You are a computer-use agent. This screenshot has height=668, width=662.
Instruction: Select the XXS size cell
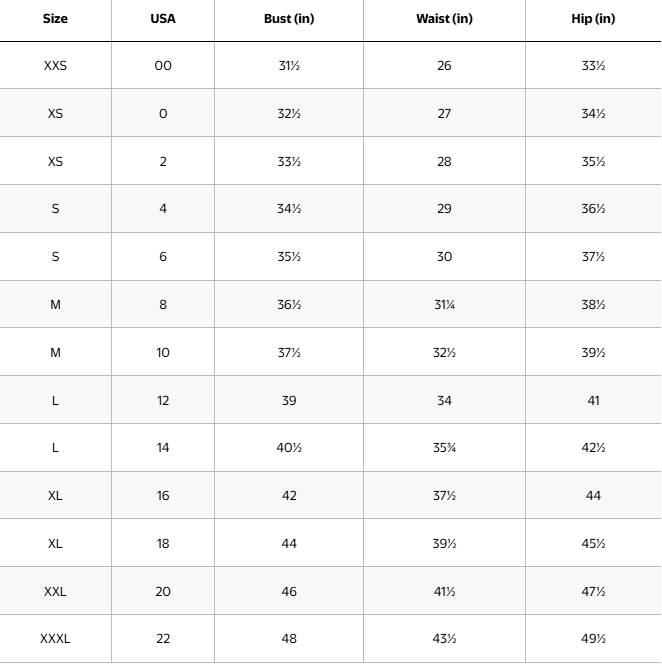click(55, 66)
